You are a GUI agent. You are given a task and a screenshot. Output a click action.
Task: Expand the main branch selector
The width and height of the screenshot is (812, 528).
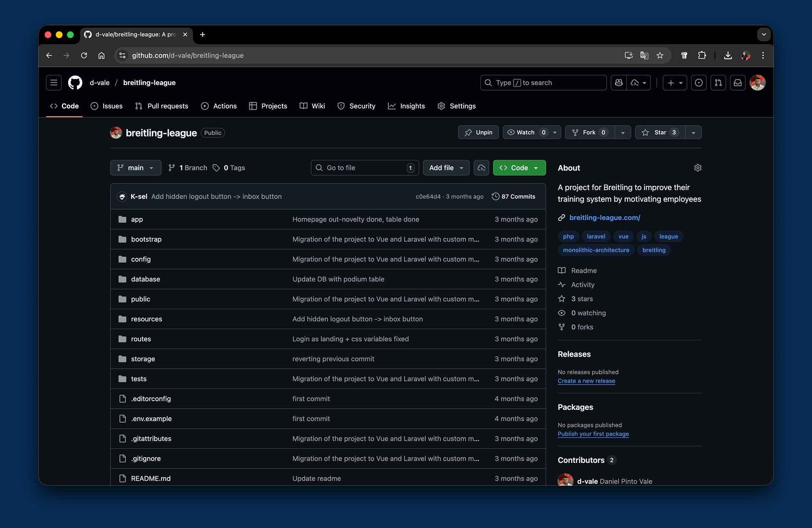(135, 168)
